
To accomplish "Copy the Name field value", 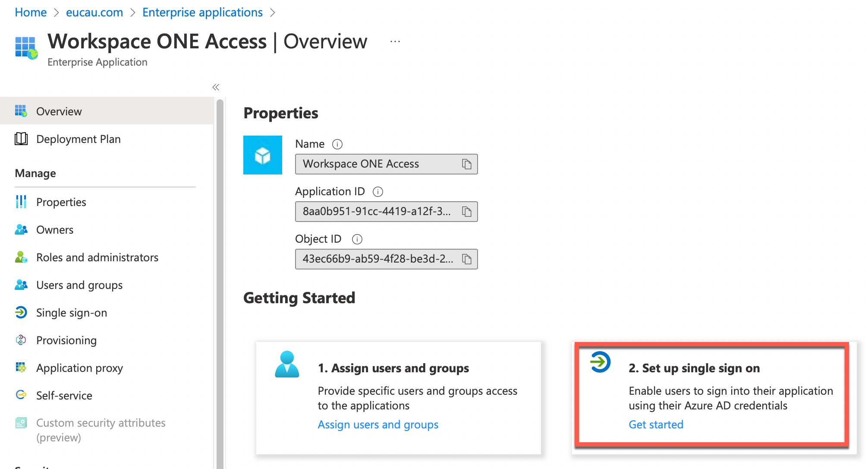I will tap(466, 164).
